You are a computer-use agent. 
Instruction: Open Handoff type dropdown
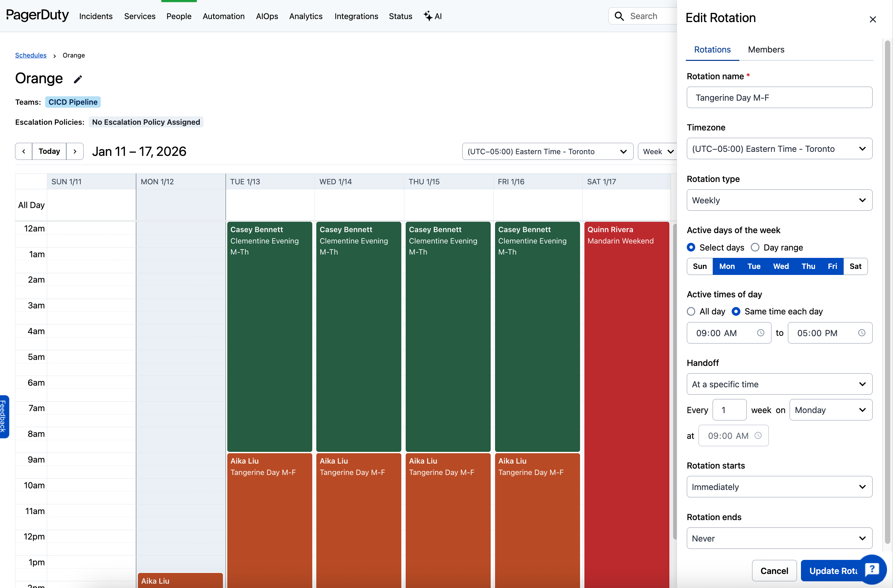(779, 384)
